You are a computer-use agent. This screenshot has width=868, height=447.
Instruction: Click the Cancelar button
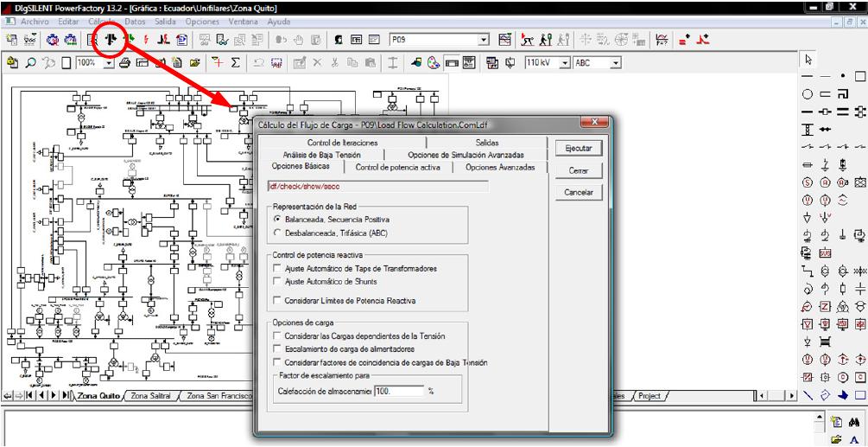point(578,191)
